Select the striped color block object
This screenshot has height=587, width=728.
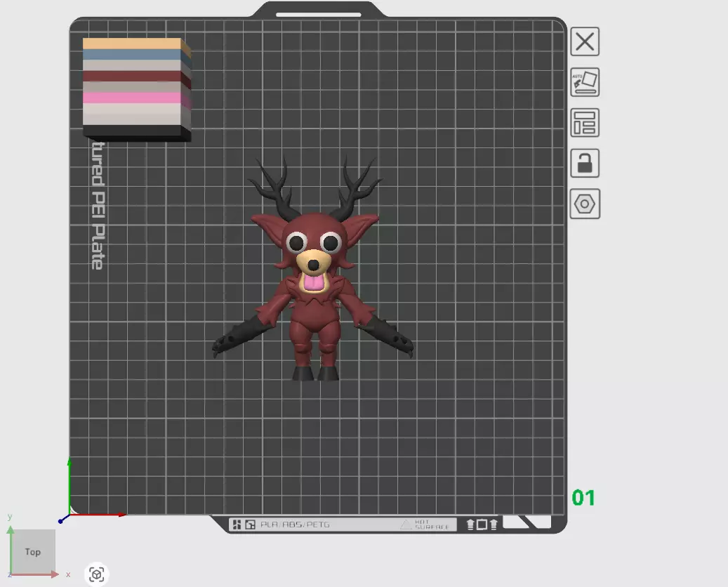click(x=137, y=89)
